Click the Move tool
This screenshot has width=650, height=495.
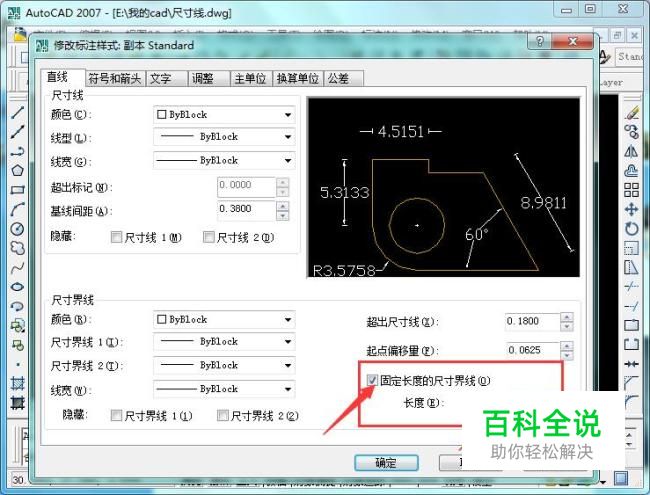pos(631,209)
